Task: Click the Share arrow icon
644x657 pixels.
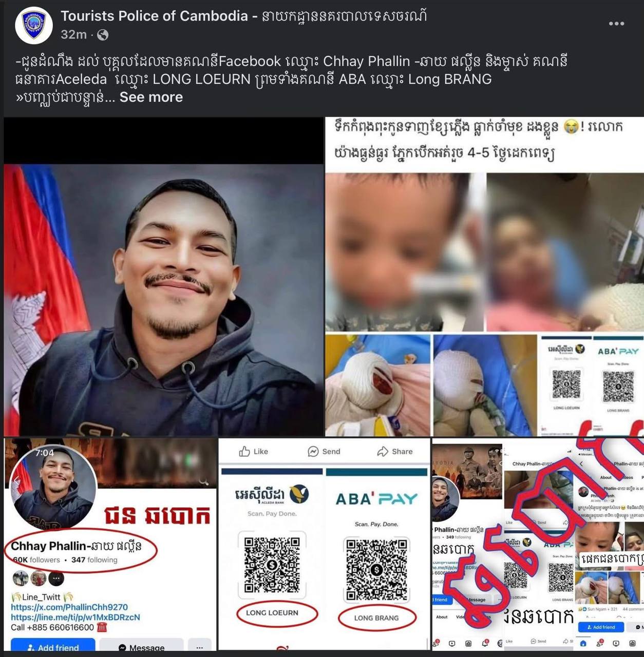Action: pyautogui.click(x=383, y=451)
